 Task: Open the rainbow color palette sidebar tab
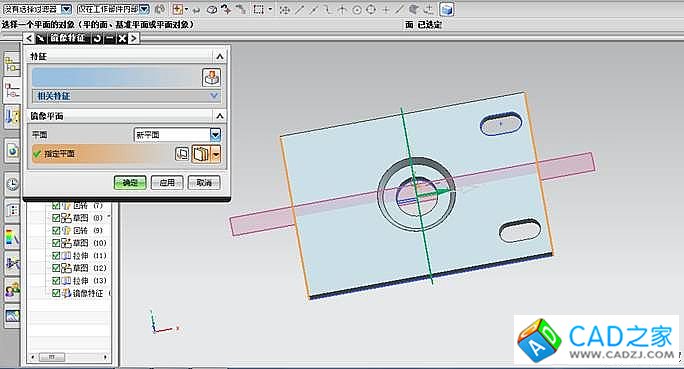pos(12,237)
